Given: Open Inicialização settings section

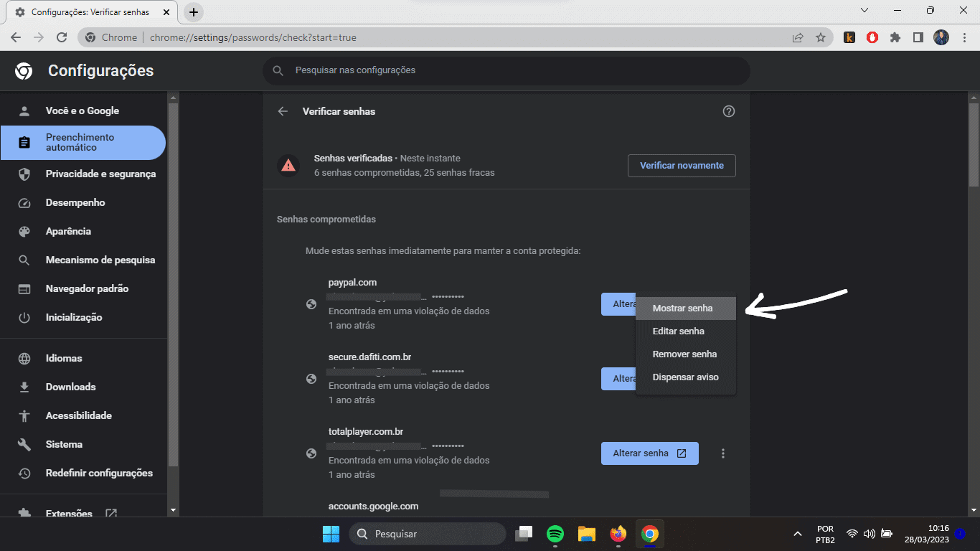Looking at the screenshot, I should tap(83, 317).
